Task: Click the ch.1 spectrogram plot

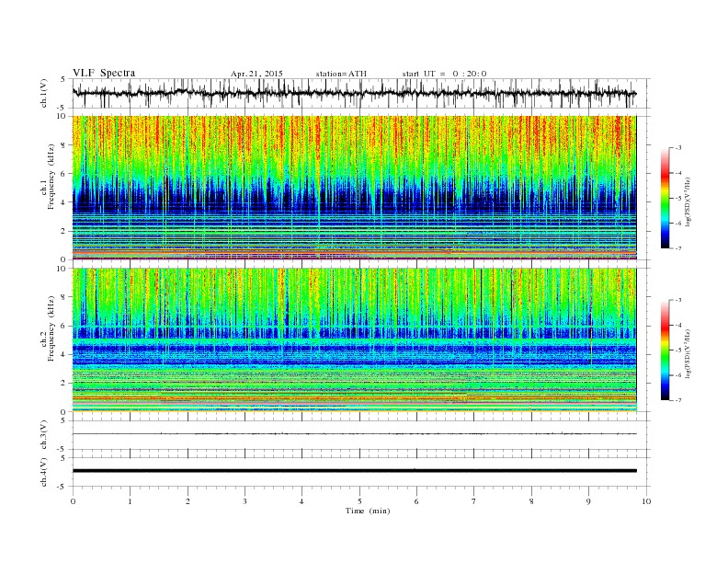Action: pyautogui.click(x=355, y=188)
